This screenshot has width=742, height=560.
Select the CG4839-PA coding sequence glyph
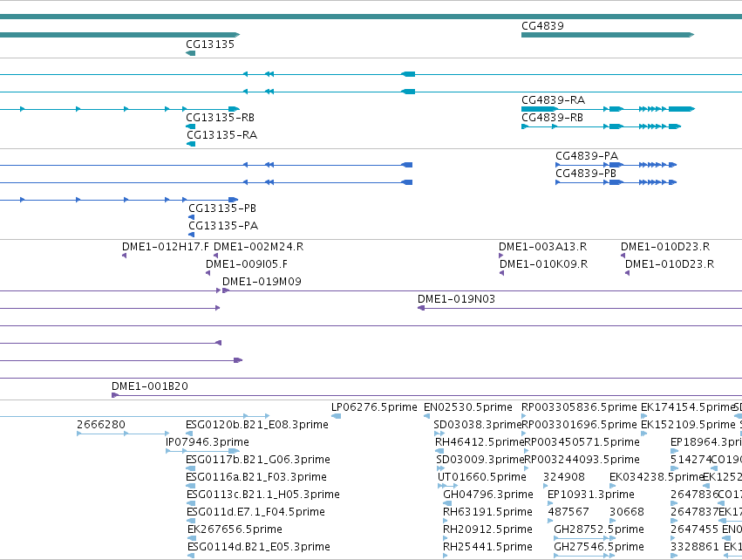coord(616,165)
